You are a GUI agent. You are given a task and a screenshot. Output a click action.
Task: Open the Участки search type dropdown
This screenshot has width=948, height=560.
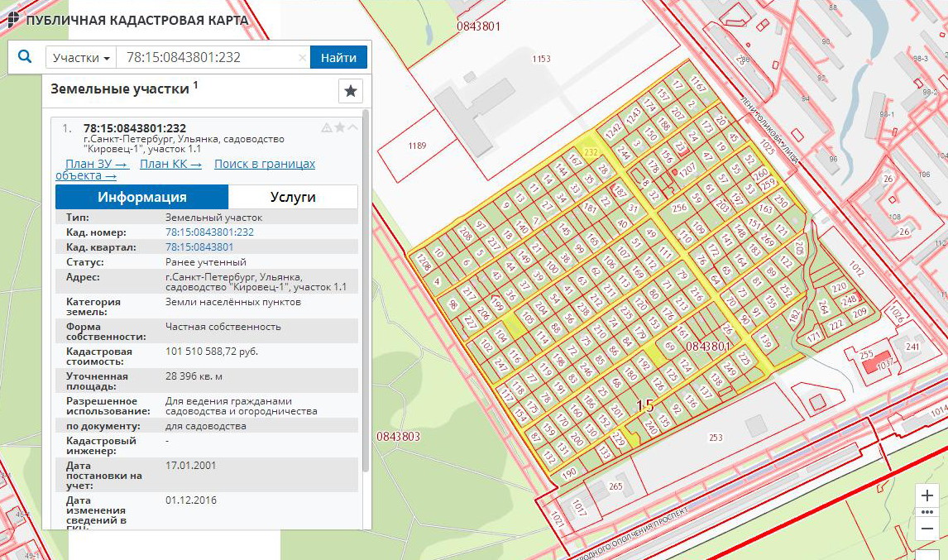click(x=80, y=58)
